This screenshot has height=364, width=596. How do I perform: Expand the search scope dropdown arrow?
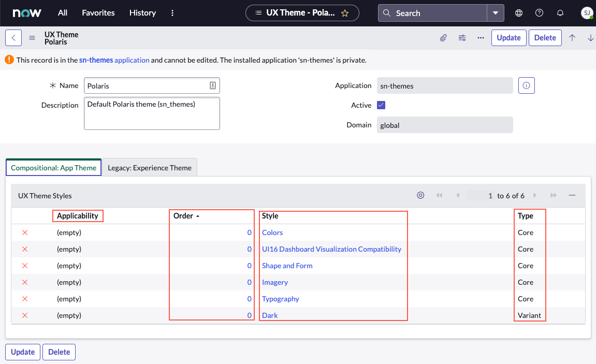[x=495, y=13]
